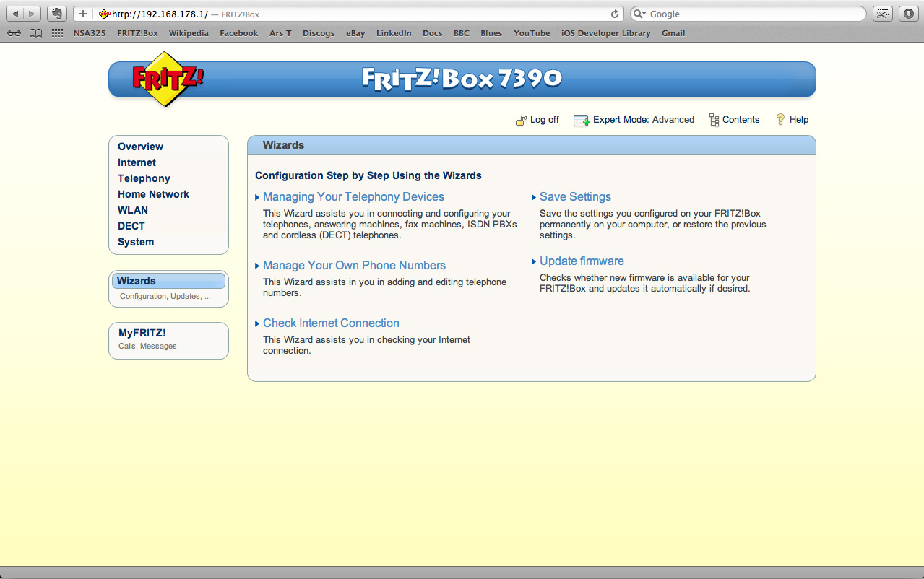This screenshot has width=924, height=579.
Task: Click Expert Mode: Advanced link
Action: [644, 120]
